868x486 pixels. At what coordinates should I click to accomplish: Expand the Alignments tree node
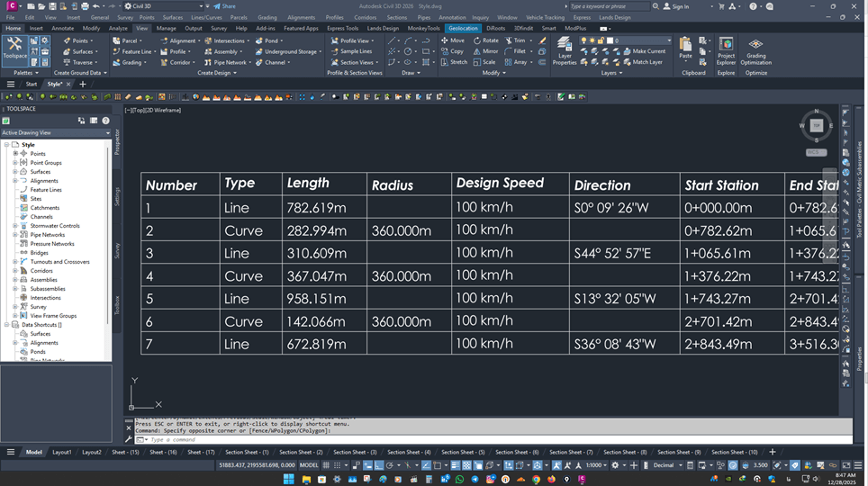pyautogui.click(x=15, y=181)
